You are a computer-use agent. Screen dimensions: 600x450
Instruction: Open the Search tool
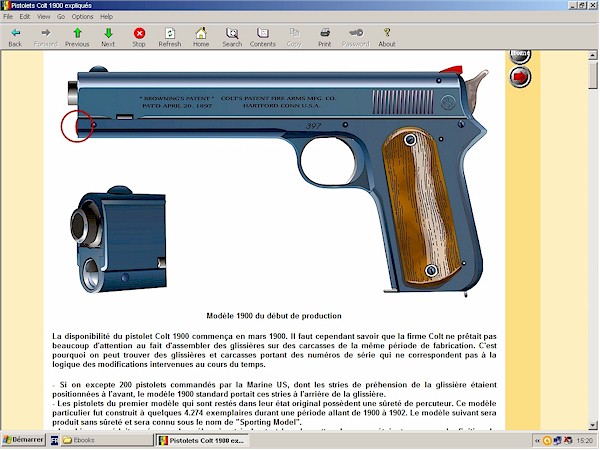[232, 33]
